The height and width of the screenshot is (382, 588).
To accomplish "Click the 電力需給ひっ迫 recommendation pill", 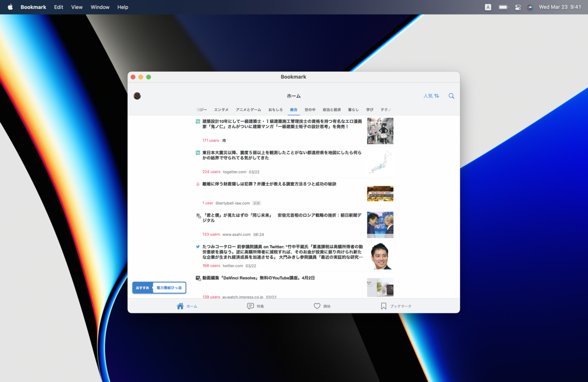I will point(169,288).
